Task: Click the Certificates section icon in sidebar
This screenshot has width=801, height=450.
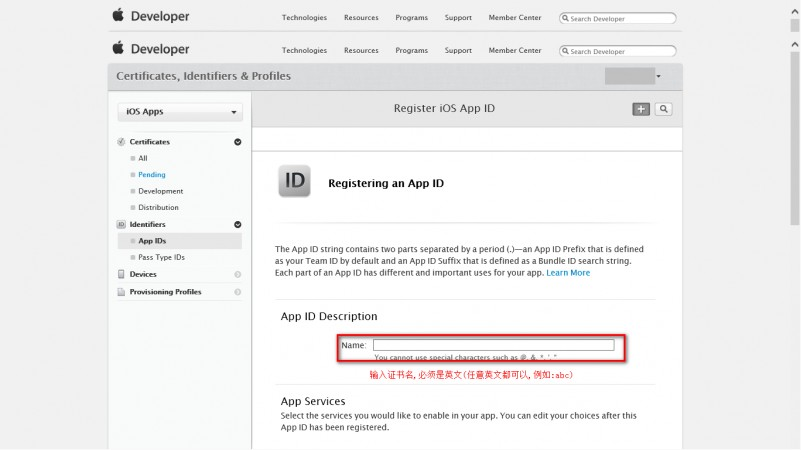Action: 121,142
